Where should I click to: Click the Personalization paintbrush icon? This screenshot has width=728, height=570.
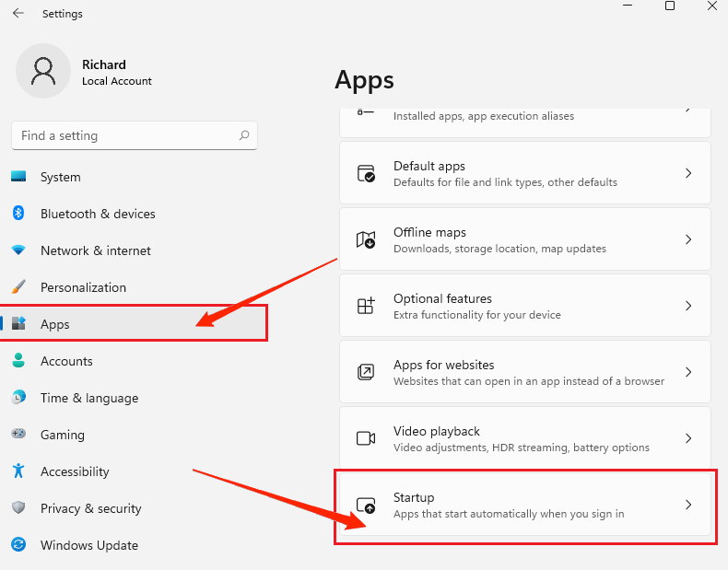pos(18,287)
